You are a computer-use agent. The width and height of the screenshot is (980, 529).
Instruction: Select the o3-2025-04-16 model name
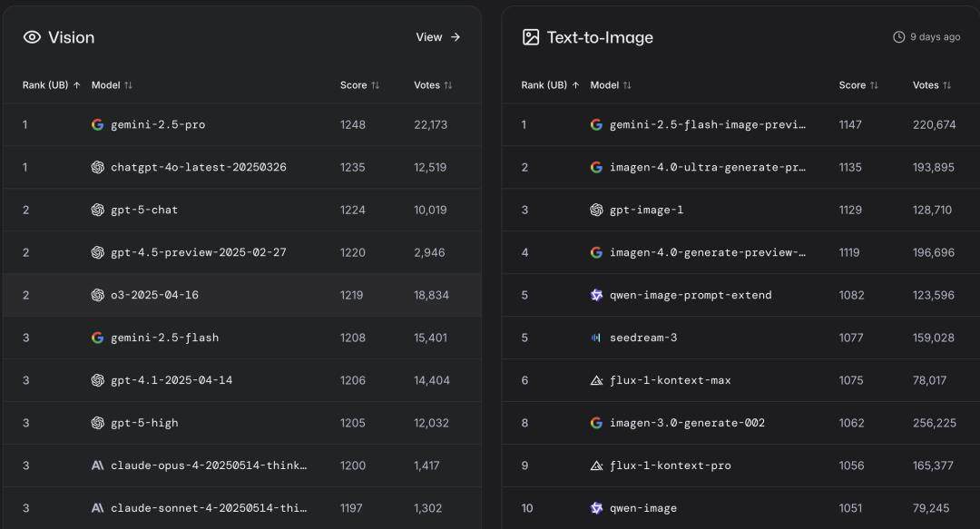pos(154,295)
